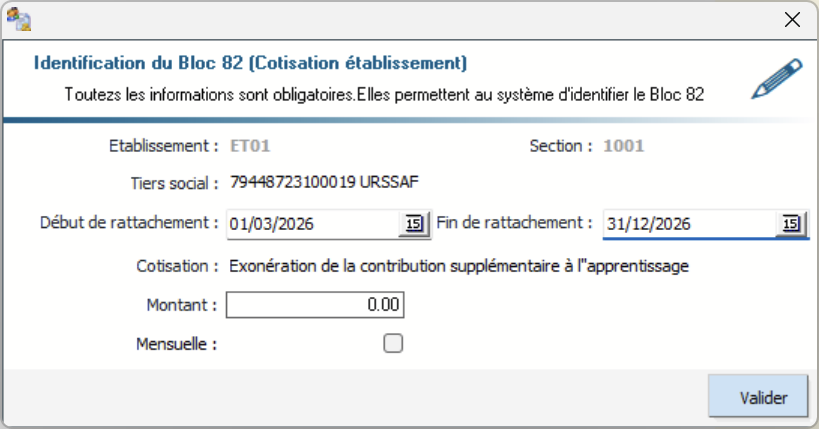819x429 pixels.
Task: Click the Identification du Bloc 82 title
Action: [250, 63]
